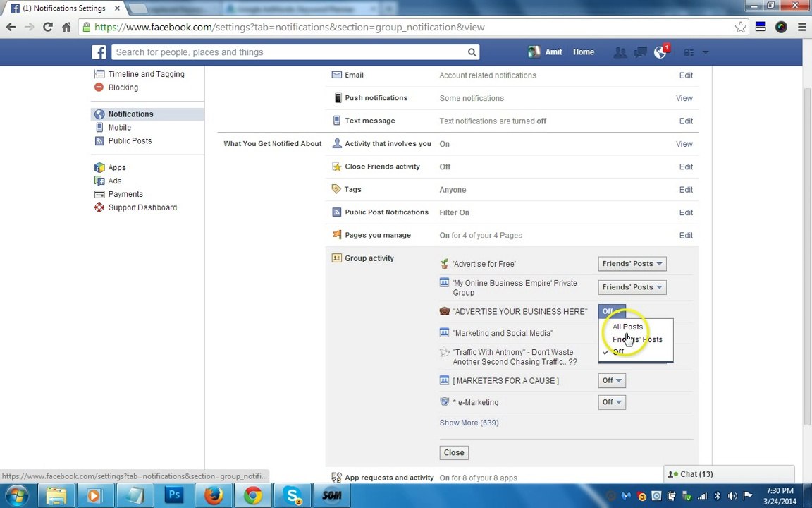
Task: Open the messages icon in the header
Action: 640,52
